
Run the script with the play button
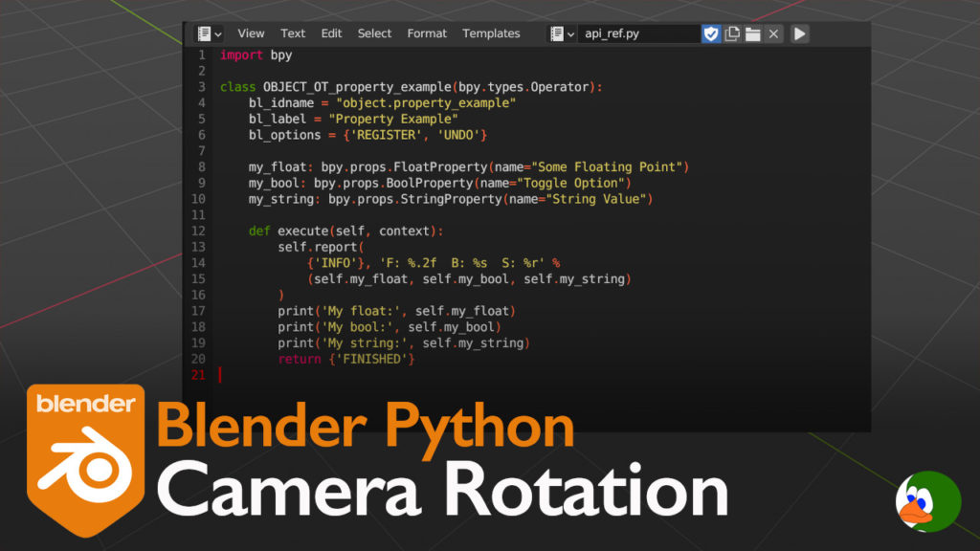coord(799,33)
